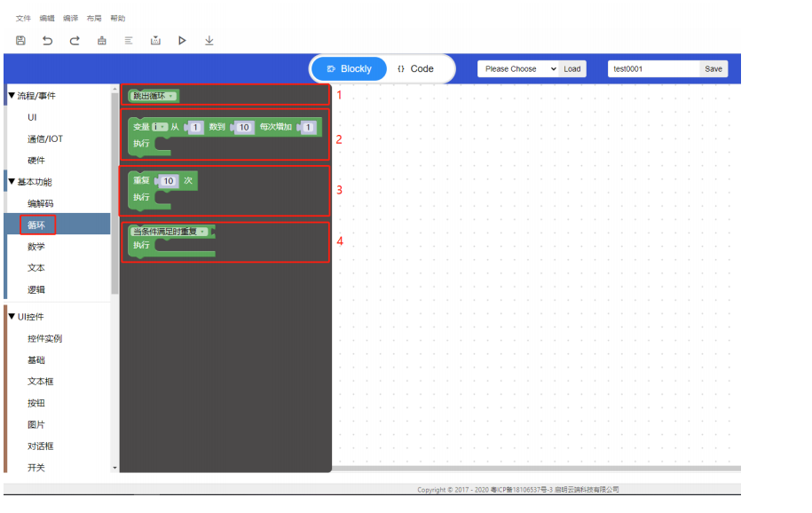The image size is (812, 513).
Task: Open the variable i dropdown in the for block
Action: pyautogui.click(x=160, y=127)
